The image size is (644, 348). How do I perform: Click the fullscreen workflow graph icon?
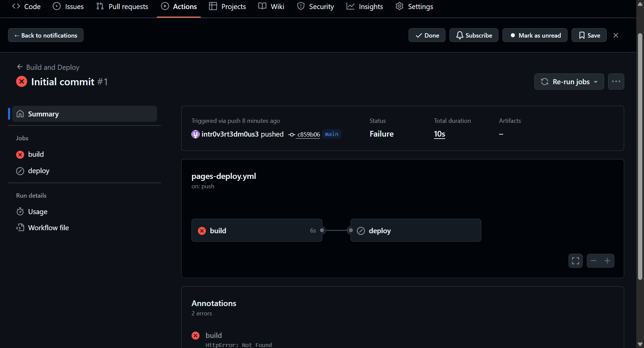[575, 261]
